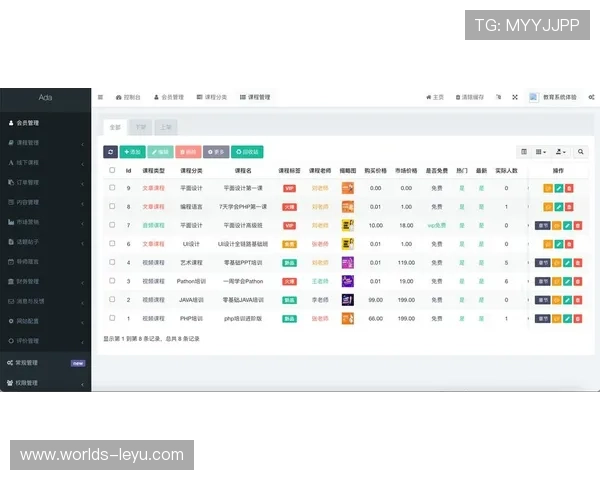Viewport: 600px width, 480px height.
Task: Tick the checkbox for row Id 3
Action: click(x=112, y=281)
